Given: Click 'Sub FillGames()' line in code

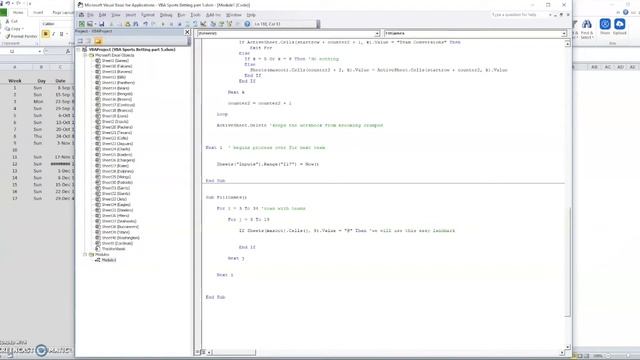Looking at the screenshot, I should (x=226, y=198).
